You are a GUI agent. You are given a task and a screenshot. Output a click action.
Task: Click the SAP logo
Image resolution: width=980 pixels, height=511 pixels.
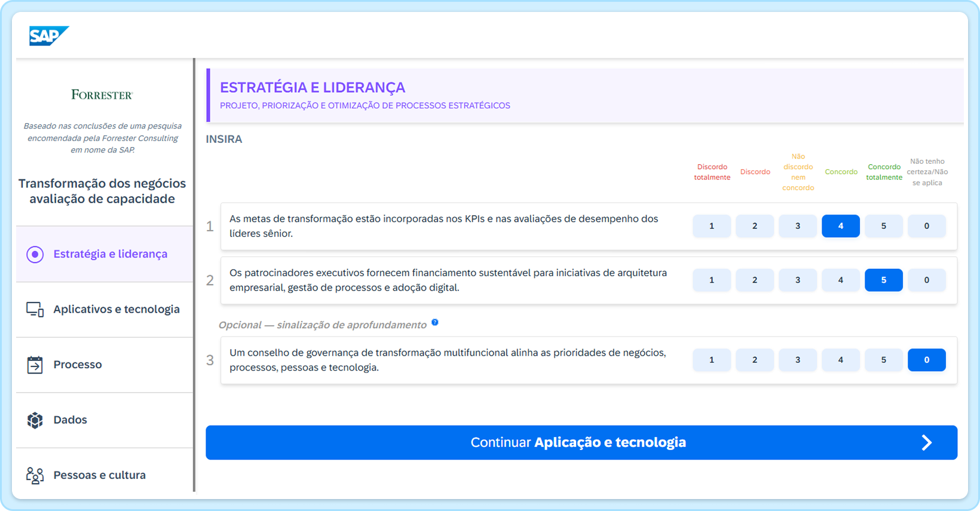48,36
